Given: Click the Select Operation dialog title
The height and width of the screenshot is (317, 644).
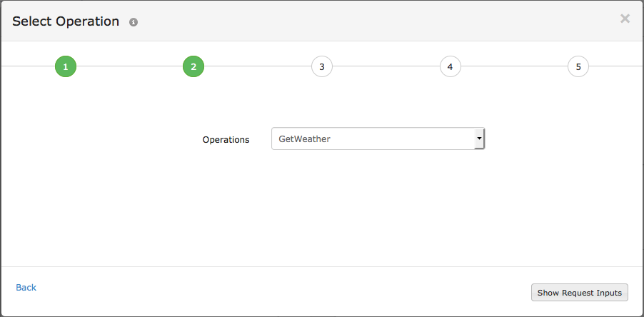Looking at the screenshot, I should 66,21.
